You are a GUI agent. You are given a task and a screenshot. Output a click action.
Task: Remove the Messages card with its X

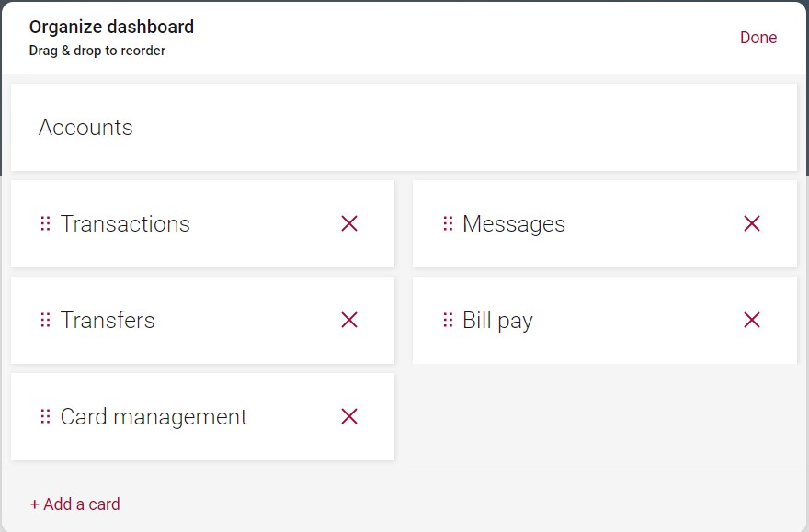[752, 223]
